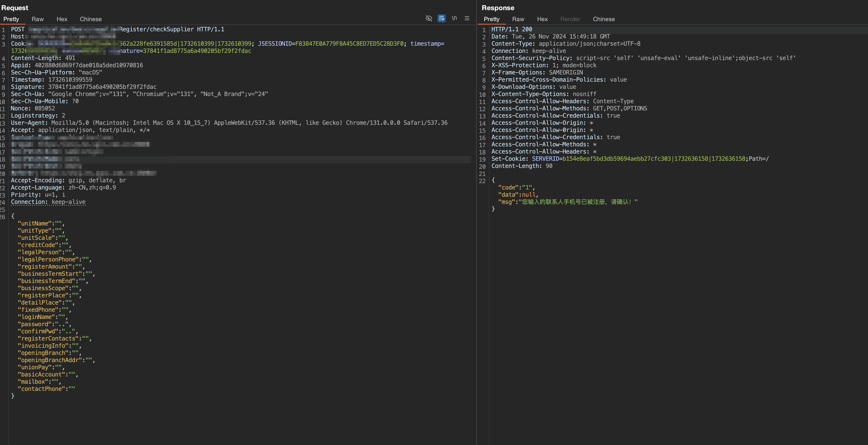This screenshot has height=445, width=868.
Task: Click the HTTP/1.1 200 status line
Action: (x=511, y=29)
